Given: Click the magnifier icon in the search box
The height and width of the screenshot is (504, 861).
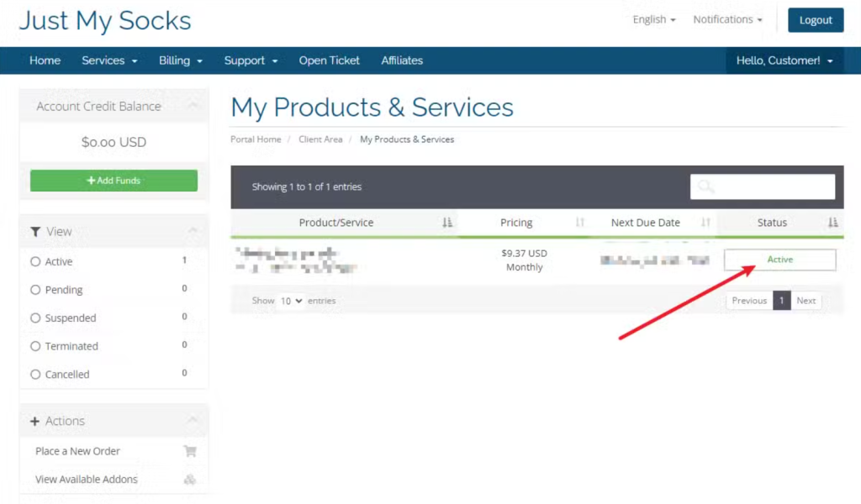Looking at the screenshot, I should 706,187.
